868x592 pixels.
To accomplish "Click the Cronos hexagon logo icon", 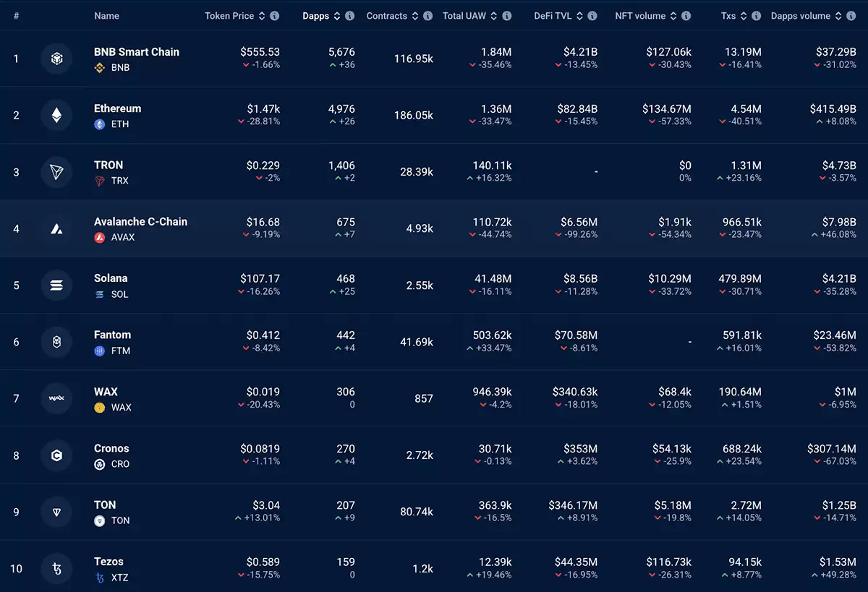I will point(56,455).
